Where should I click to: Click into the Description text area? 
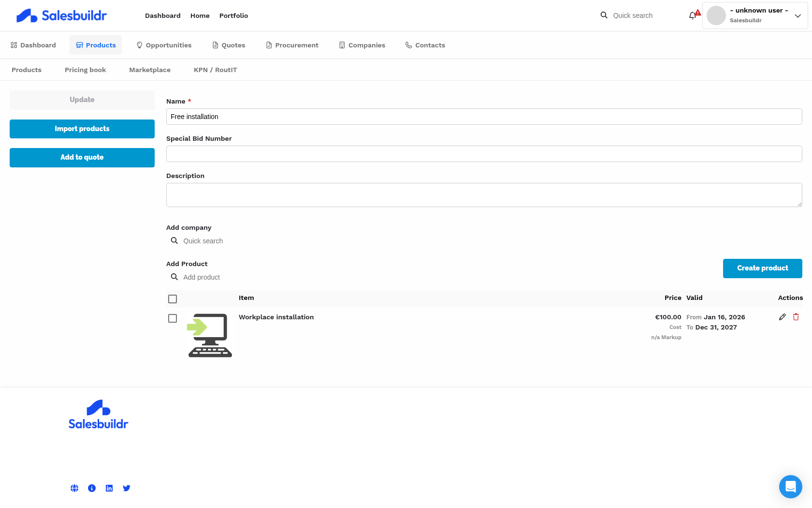(484, 195)
